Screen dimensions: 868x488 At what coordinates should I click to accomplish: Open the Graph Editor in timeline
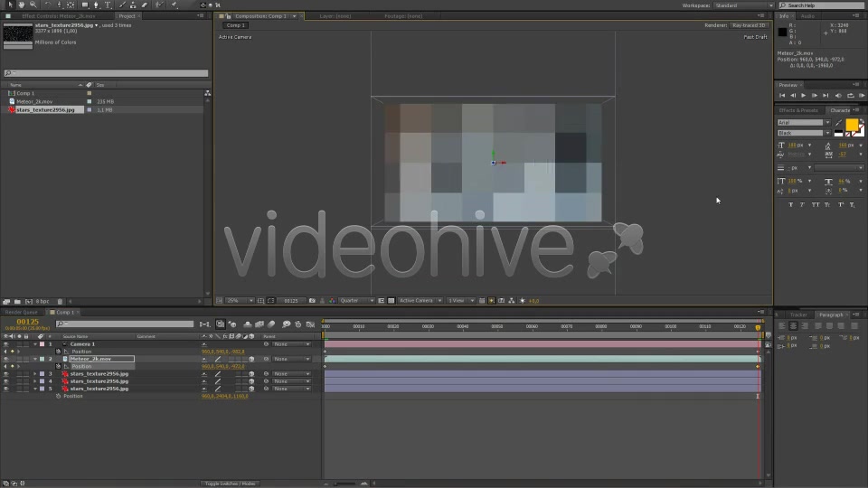(310, 324)
